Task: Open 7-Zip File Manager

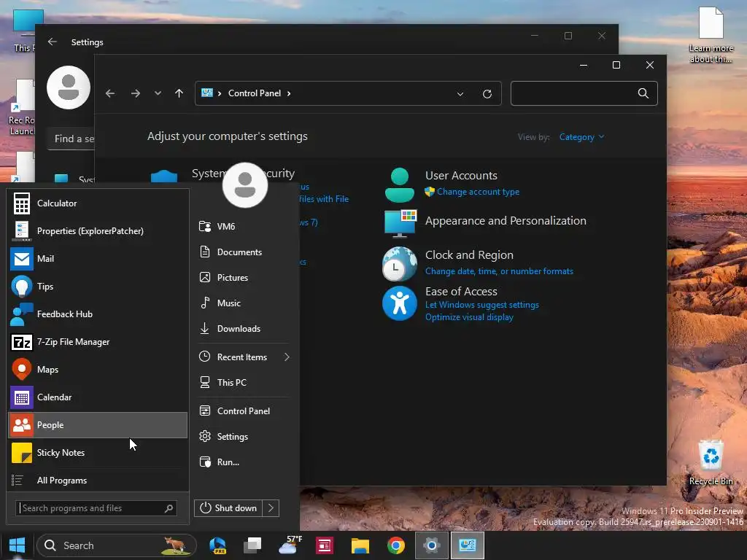Action: (x=98, y=342)
